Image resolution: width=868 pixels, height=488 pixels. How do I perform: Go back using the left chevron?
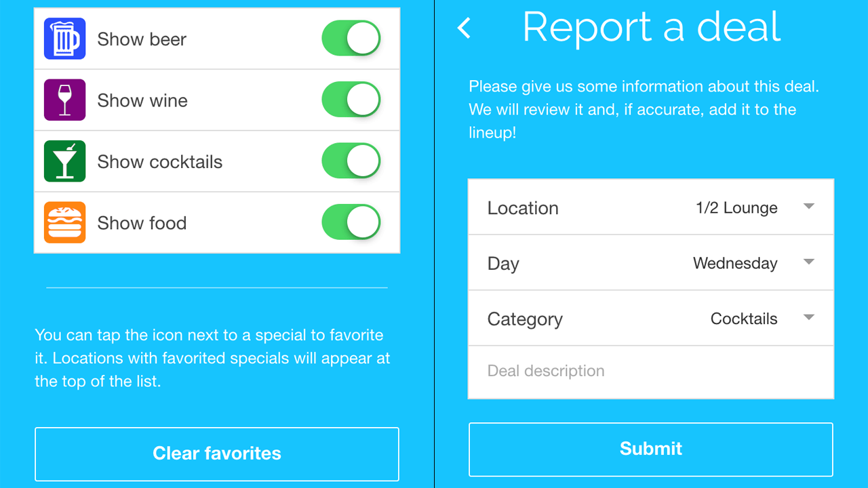[x=465, y=28]
